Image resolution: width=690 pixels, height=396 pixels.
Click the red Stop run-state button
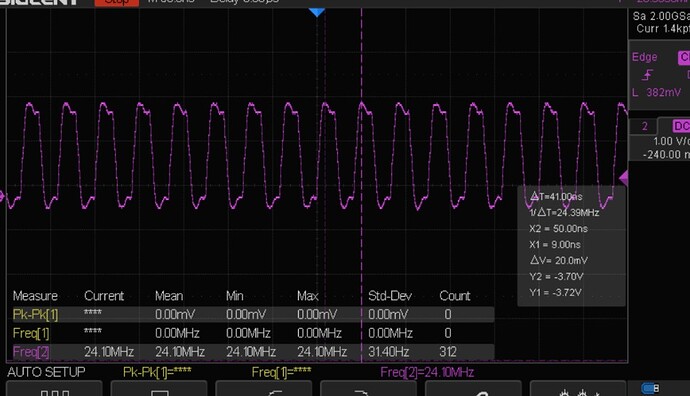coord(117,2)
